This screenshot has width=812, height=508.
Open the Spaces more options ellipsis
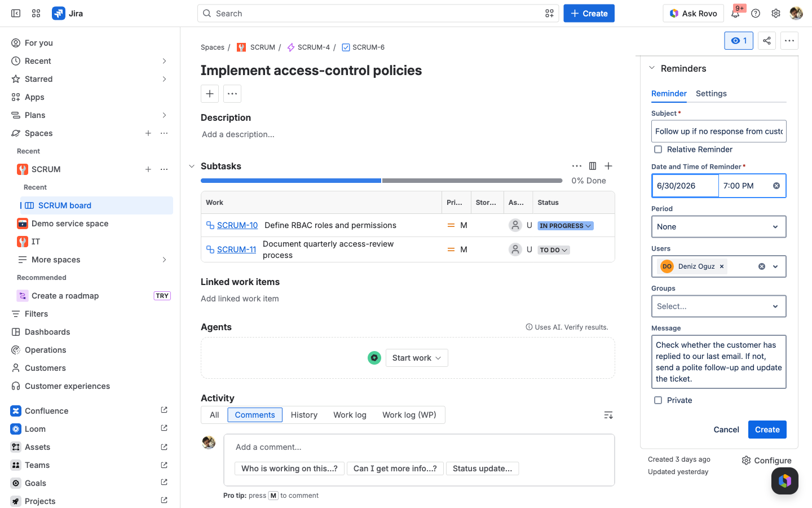[x=164, y=133]
